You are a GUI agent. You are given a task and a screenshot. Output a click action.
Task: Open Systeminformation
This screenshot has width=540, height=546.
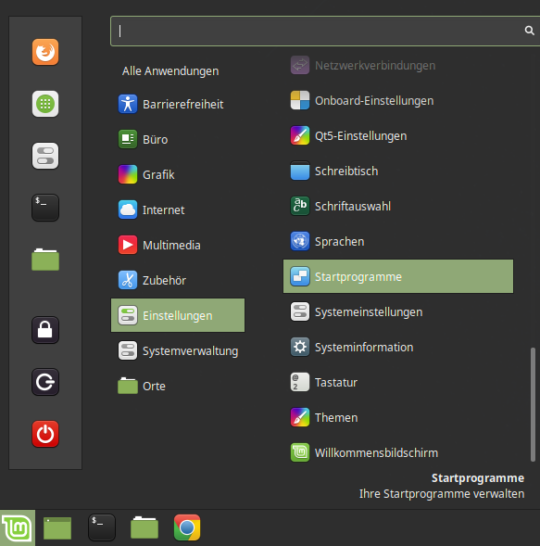tap(398, 347)
